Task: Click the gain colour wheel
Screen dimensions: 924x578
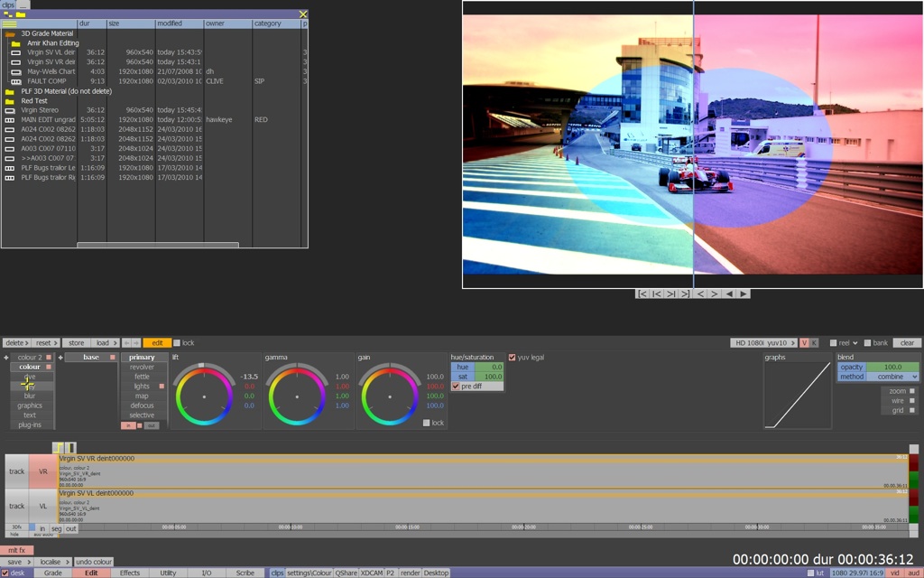Action: (x=390, y=396)
